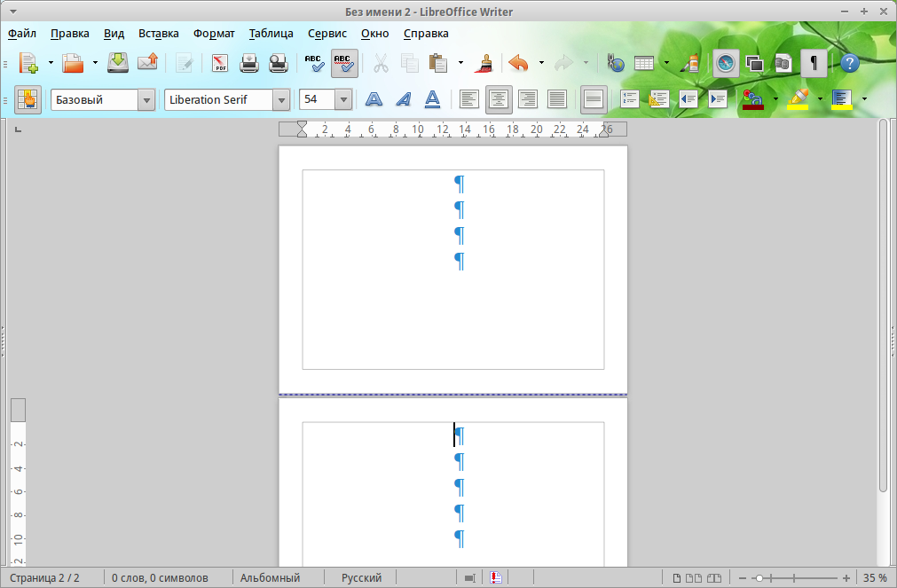Undo the last action
897x588 pixels.
(519, 63)
